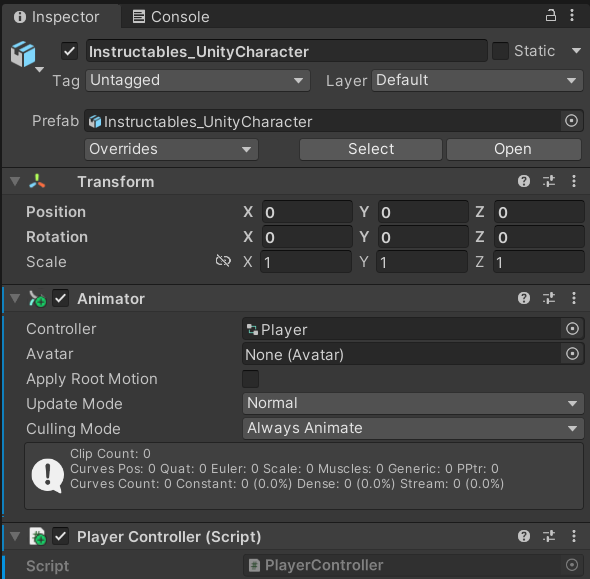Click the Position Y value field

point(423,212)
